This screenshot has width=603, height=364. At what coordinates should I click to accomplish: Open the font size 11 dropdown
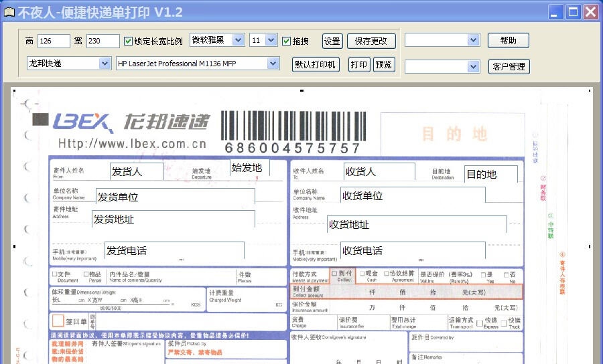271,40
